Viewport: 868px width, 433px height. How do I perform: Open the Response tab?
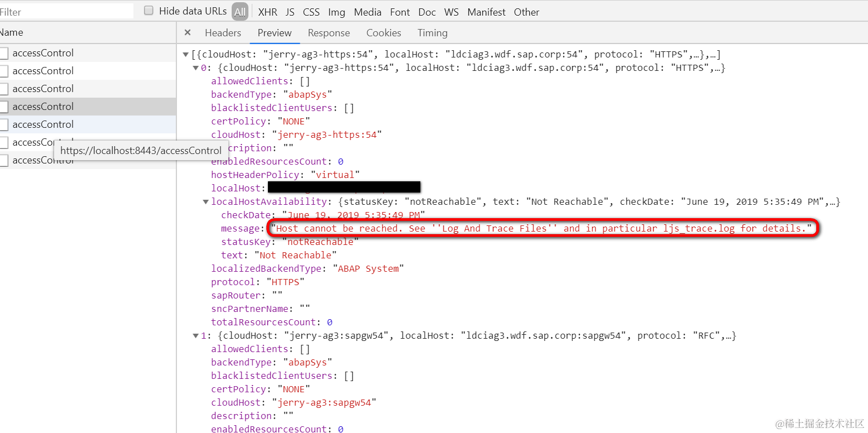(329, 33)
